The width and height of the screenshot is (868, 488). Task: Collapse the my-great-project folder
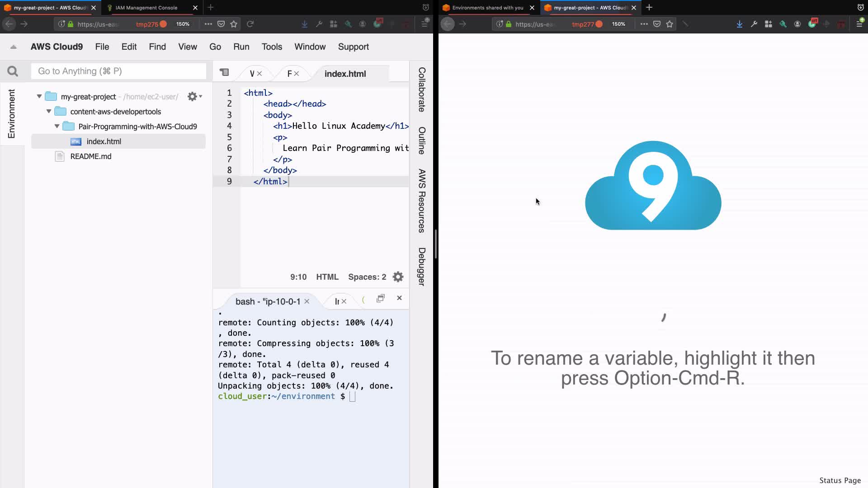(39, 97)
